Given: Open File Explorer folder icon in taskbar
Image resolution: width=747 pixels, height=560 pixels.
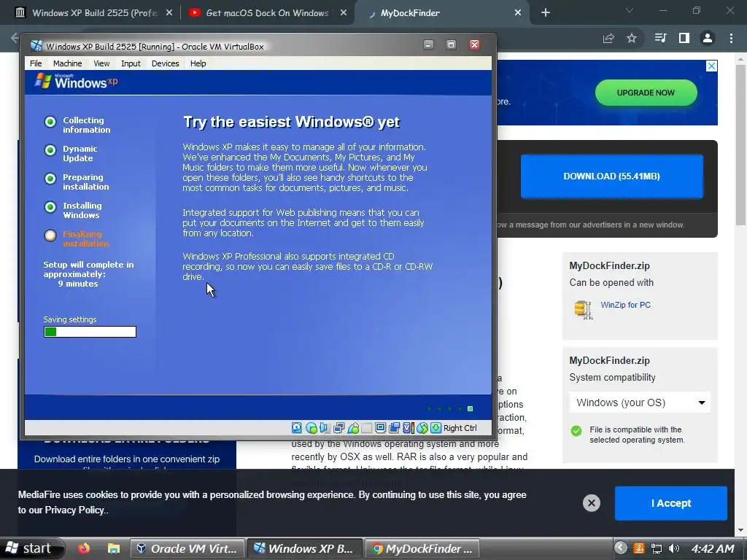Looking at the screenshot, I should (113, 548).
